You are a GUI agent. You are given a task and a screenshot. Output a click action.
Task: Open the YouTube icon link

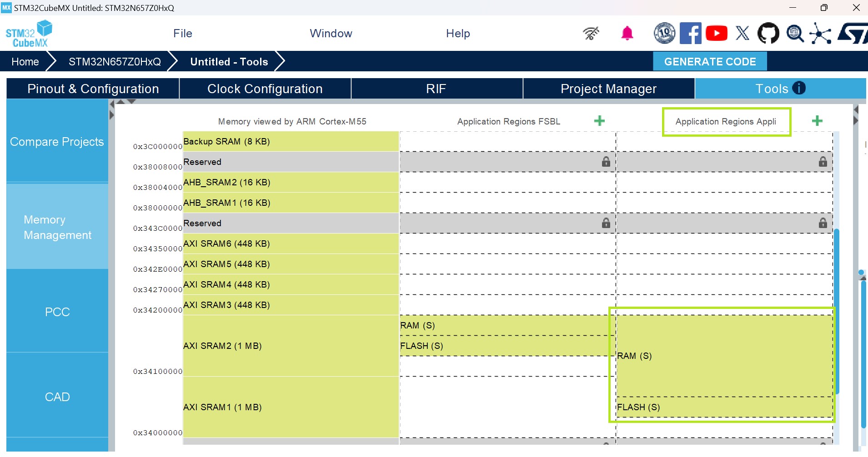click(x=717, y=33)
